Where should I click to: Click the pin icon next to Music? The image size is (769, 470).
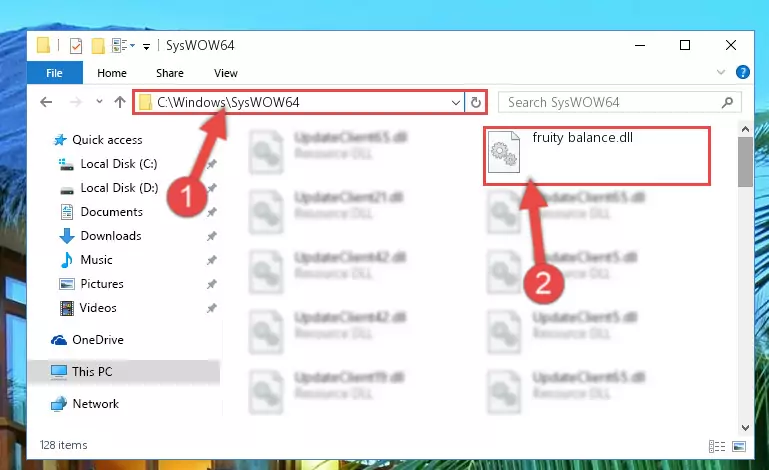tap(211, 261)
